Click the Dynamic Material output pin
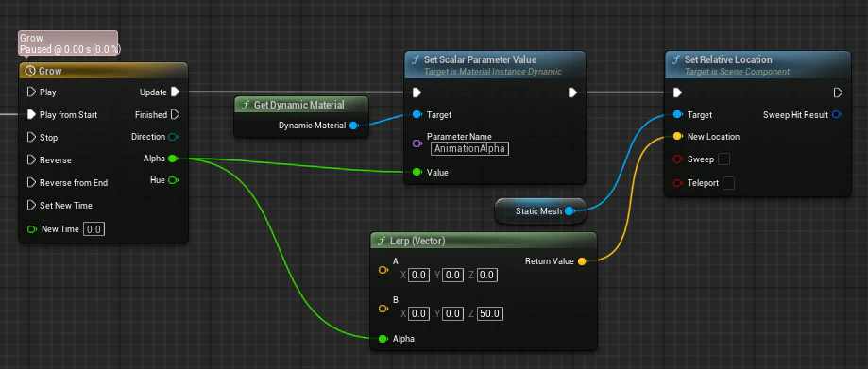Screen dimensions: 868x369 354,126
